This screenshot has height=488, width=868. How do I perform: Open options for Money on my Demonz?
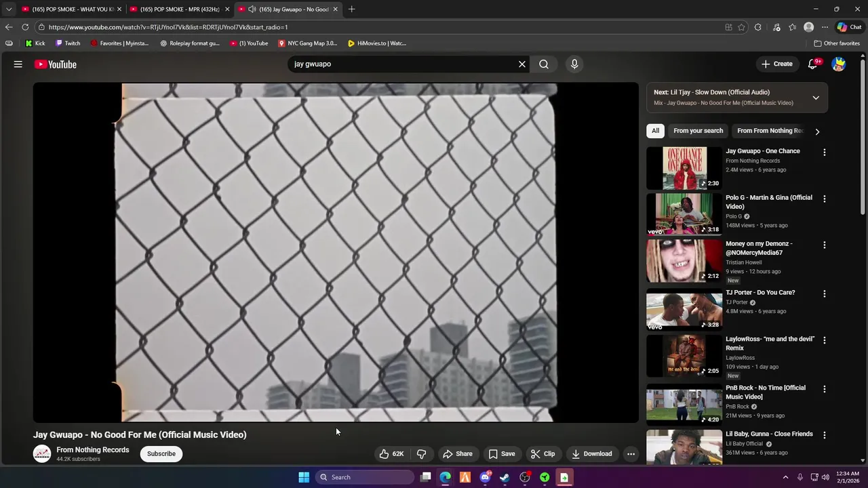pyautogui.click(x=825, y=245)
